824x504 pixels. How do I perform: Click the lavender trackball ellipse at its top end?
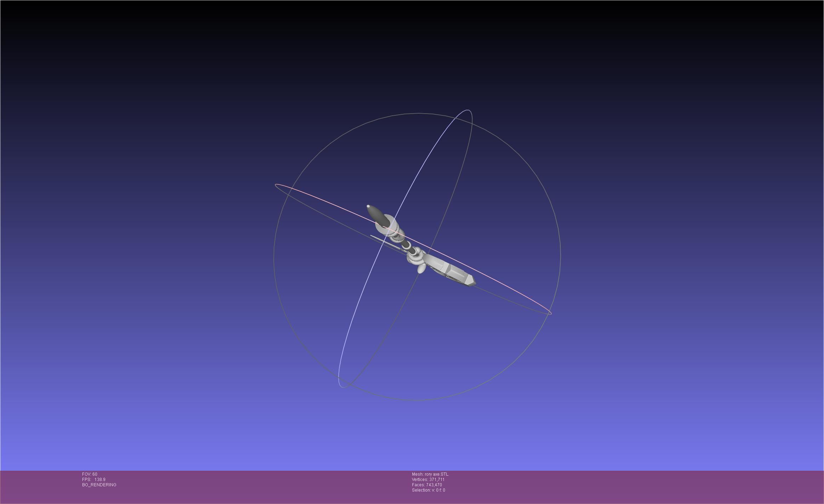(468, 110)
